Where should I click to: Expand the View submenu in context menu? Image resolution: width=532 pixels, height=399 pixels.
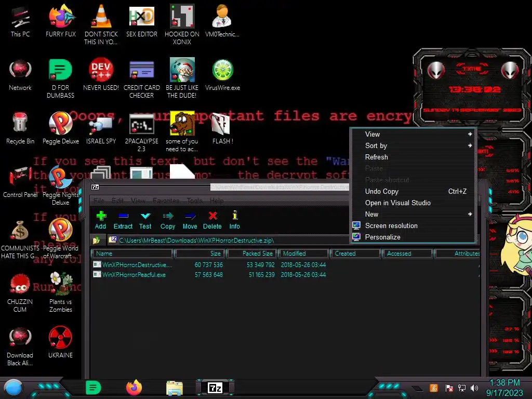pyautogui.click(x=413, y=134)
